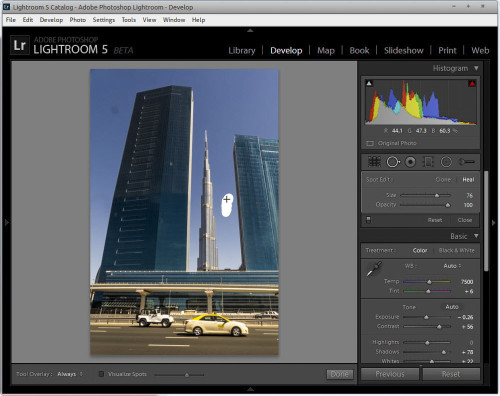Open the WB Auto preset dropdown
This screenshot has width=500, height=396.
click(452, 266)
